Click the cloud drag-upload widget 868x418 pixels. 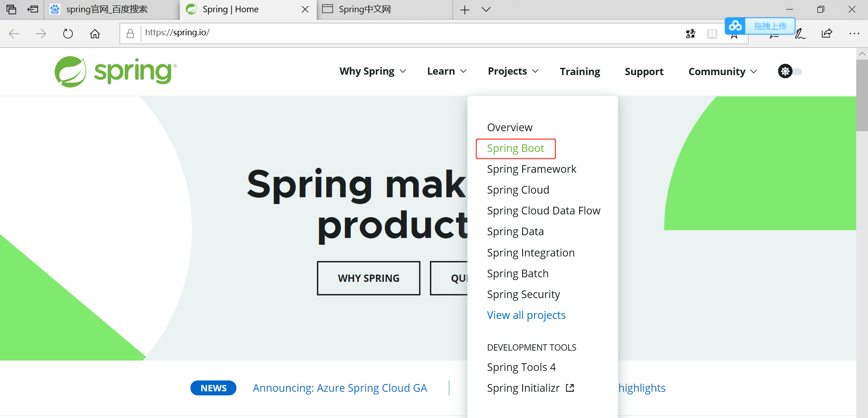point(760,26)
